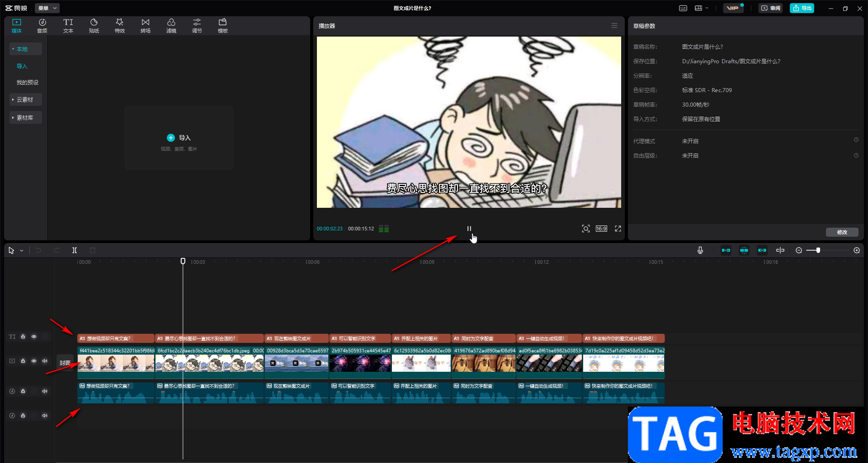Lock the text track
The width and height of the screenshot is (868, 463).
(23, 337)
